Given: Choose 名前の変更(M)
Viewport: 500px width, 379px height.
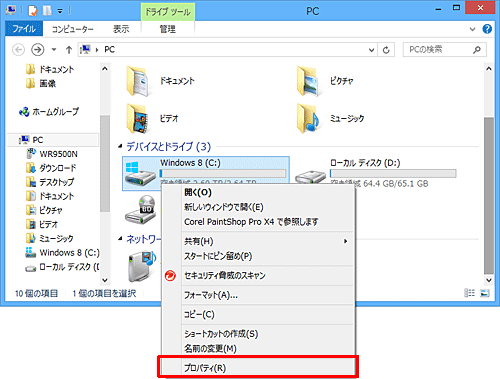Looking at the screenshot, I should tap(258, 348).
